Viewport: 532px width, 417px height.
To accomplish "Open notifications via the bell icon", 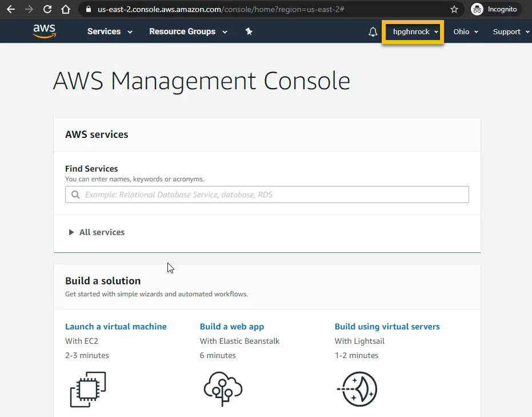I will click(373, 31).
